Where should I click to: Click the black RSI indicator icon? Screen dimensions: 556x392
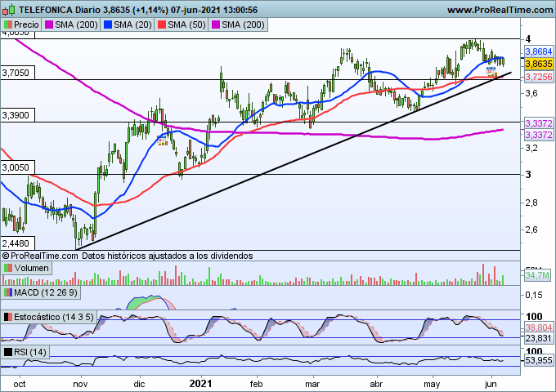[8, 352]
